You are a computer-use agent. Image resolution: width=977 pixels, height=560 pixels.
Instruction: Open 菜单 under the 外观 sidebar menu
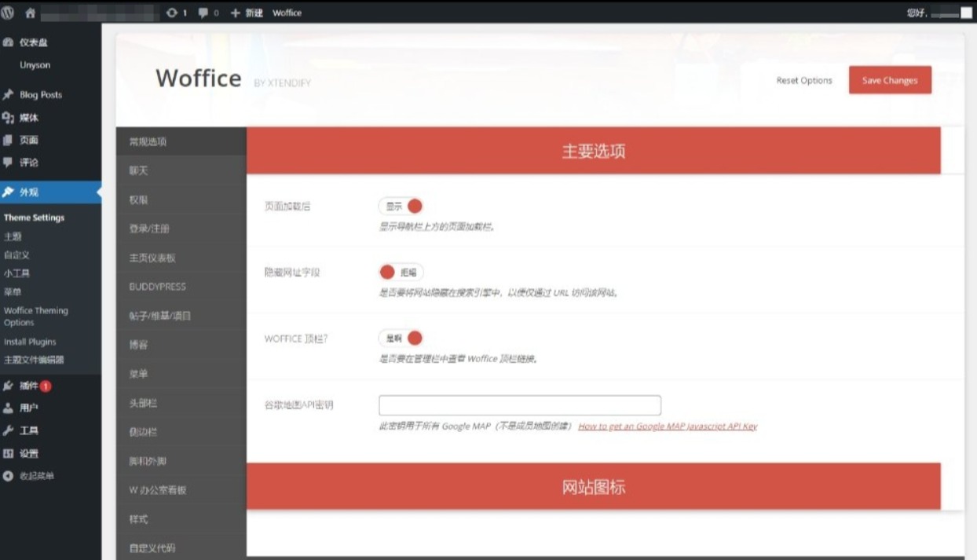[13, 292]
